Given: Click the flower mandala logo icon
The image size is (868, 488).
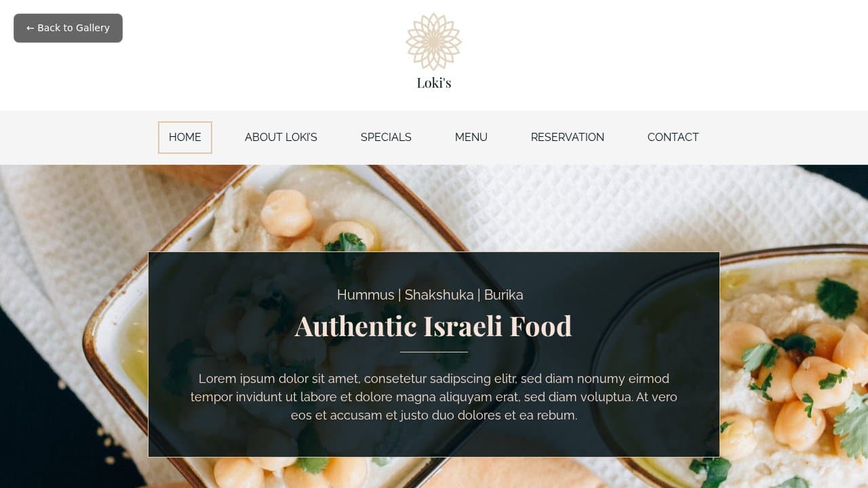Looking at the screenshot, I should point(434,41).
